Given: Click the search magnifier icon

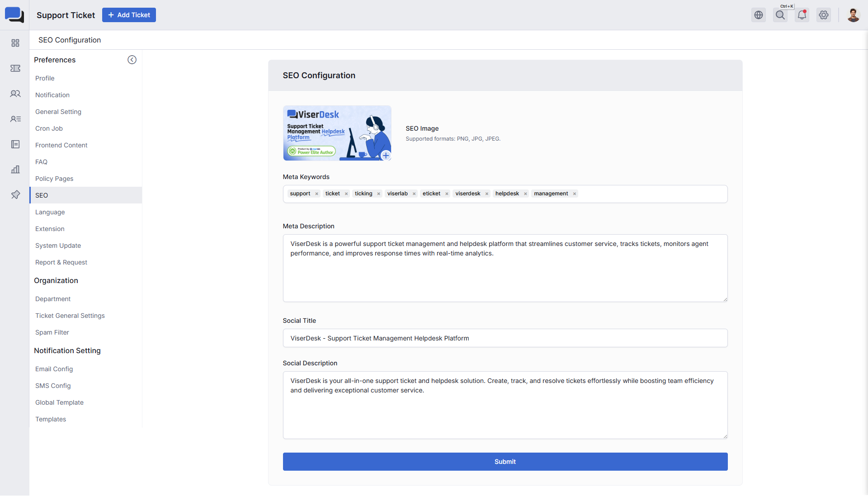Looking at the screenshot, I should pyautogui.click(x=780, y=15).
